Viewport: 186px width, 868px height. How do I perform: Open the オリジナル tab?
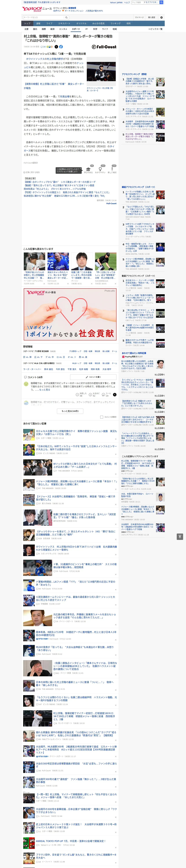pyautogui.click(x=81, y=24)
